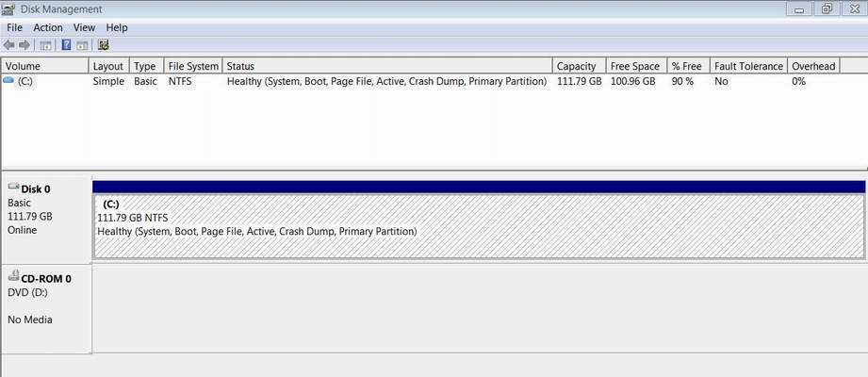Click the CD-ROM 0 drive icon

(x=14, y=277)
